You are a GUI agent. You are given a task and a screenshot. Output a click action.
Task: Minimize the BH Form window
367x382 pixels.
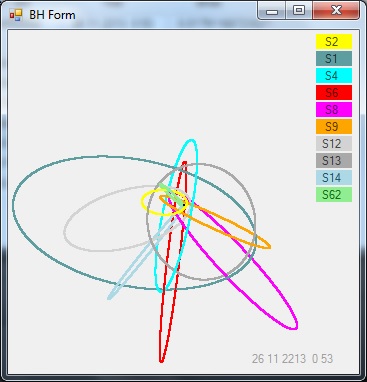pos(272,11)
